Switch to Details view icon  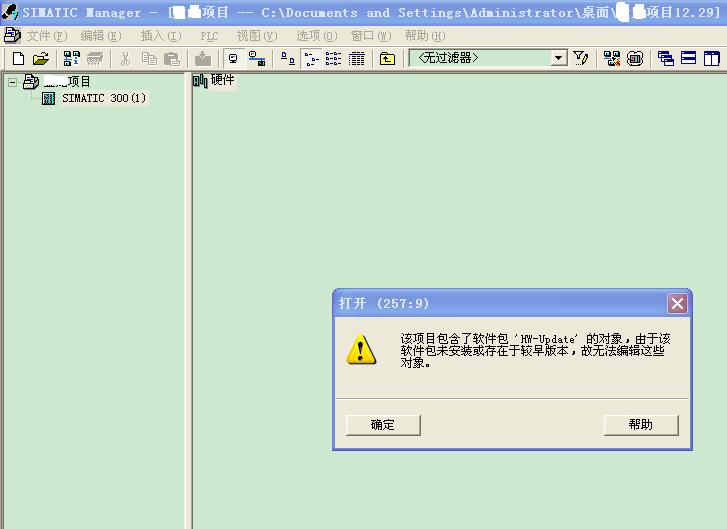(x=356, y=59)
